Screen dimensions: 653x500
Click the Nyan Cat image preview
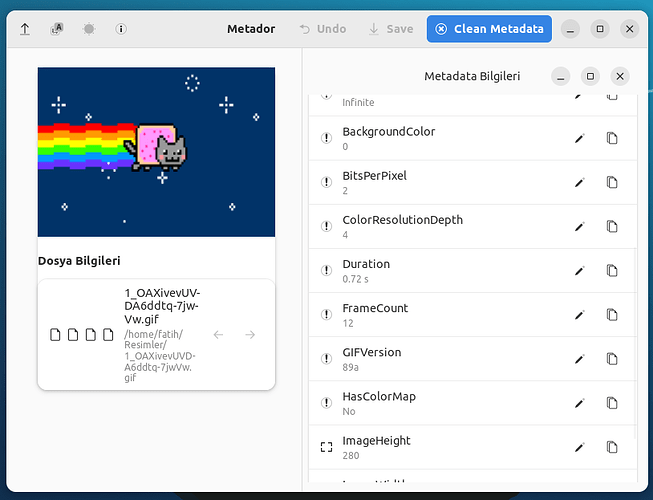(156, 151)
